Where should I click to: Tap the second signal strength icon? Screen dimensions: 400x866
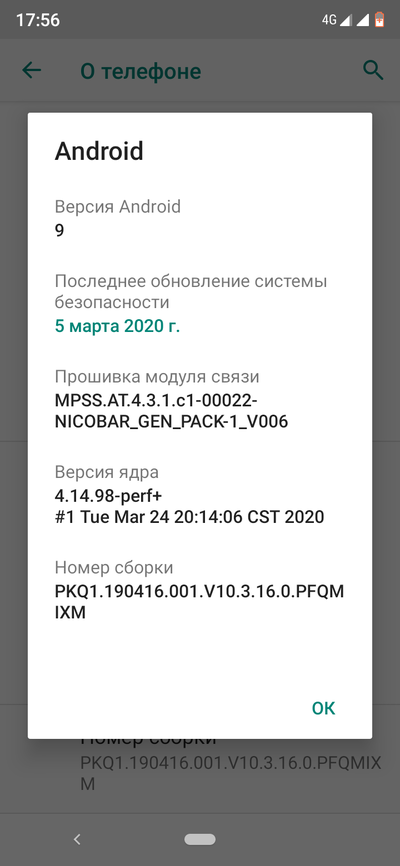(362, 20)
